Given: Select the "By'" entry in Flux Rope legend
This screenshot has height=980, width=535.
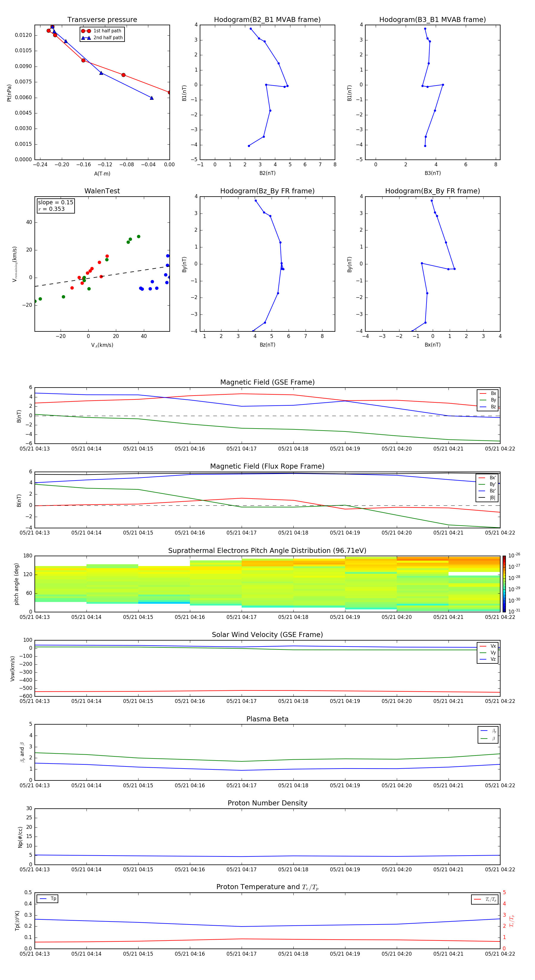Looking at the screenshot, I should [x=487, y=484].
